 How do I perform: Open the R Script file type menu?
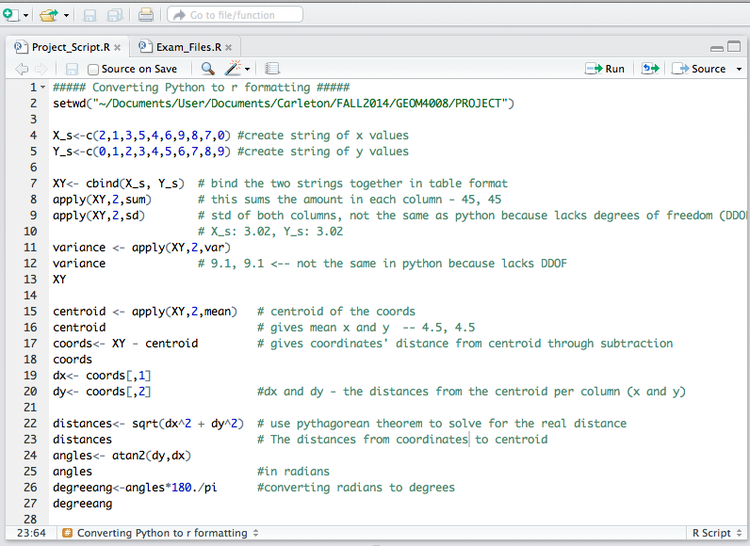717,533
